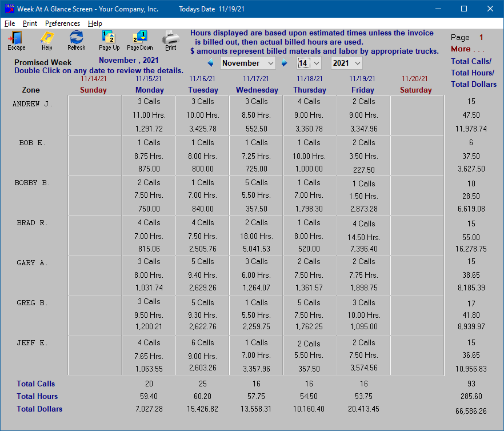Screen dimensions: 504x431
Task: Select Andrew J. Monday cell
Action: click(149, 115)
